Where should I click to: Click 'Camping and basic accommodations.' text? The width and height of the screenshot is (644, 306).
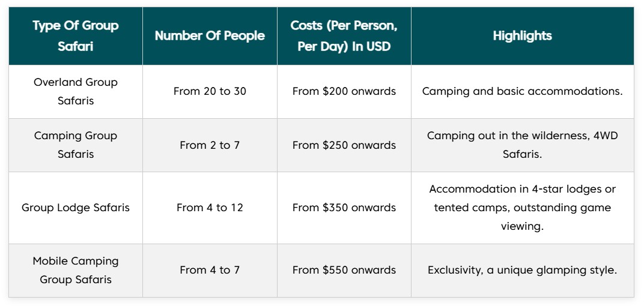pos(523,91)
